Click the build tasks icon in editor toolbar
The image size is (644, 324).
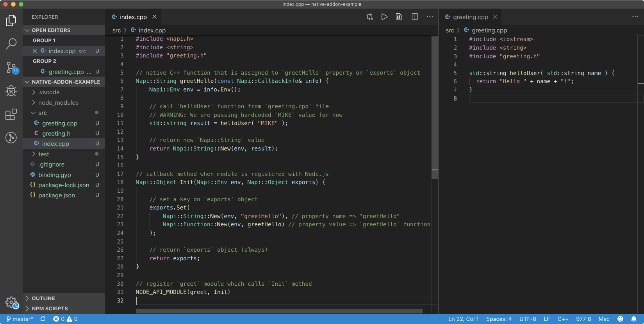point(399,17)
